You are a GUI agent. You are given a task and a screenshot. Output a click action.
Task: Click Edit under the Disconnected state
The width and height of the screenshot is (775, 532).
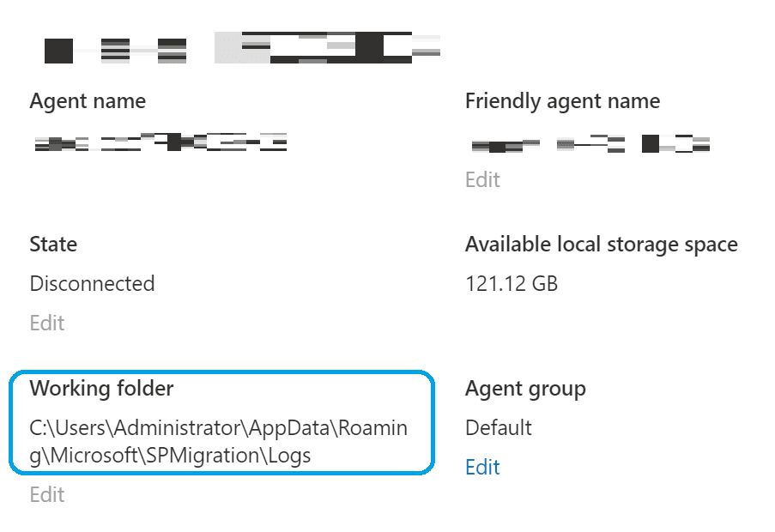click(47, 323)
